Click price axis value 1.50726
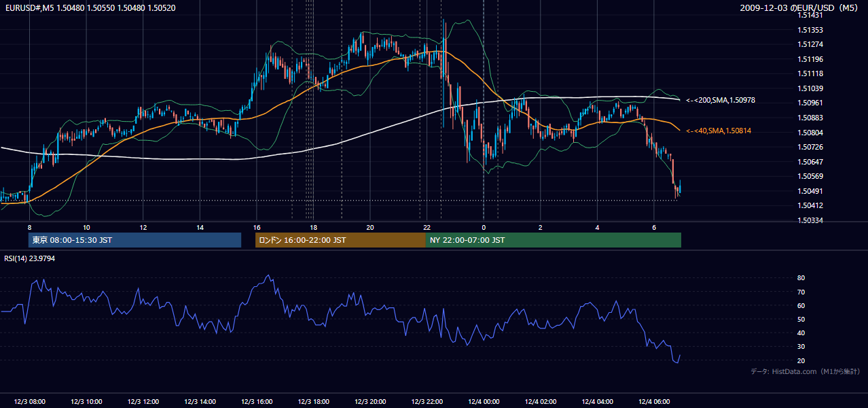The image size is (868, 408). (810, 148)
